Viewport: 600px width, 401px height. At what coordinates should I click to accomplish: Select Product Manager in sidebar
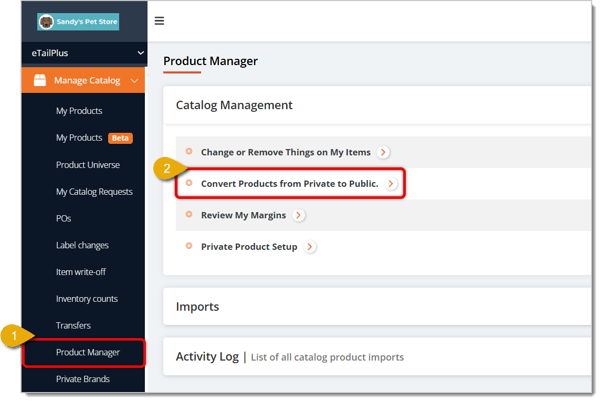tap(88, 352)
